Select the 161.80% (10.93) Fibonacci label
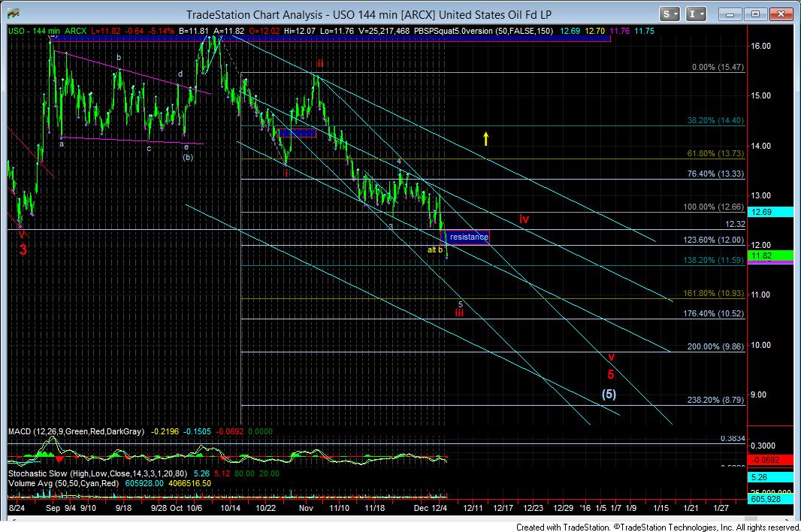 [714, 294]
